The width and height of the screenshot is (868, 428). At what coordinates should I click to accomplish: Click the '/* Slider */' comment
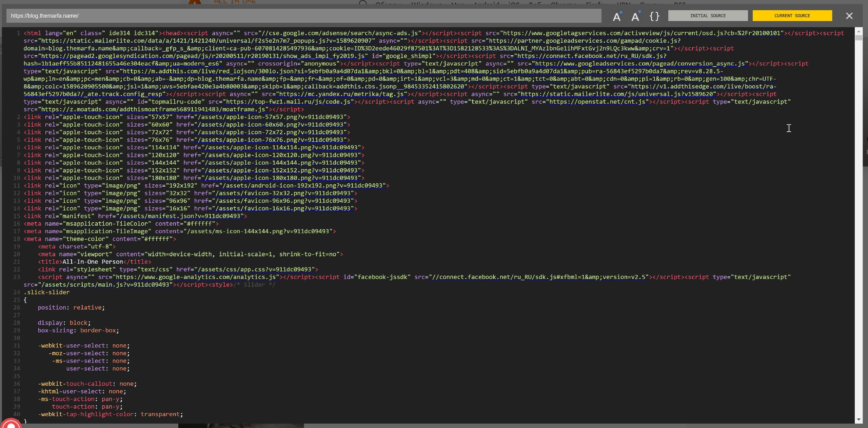254,285
